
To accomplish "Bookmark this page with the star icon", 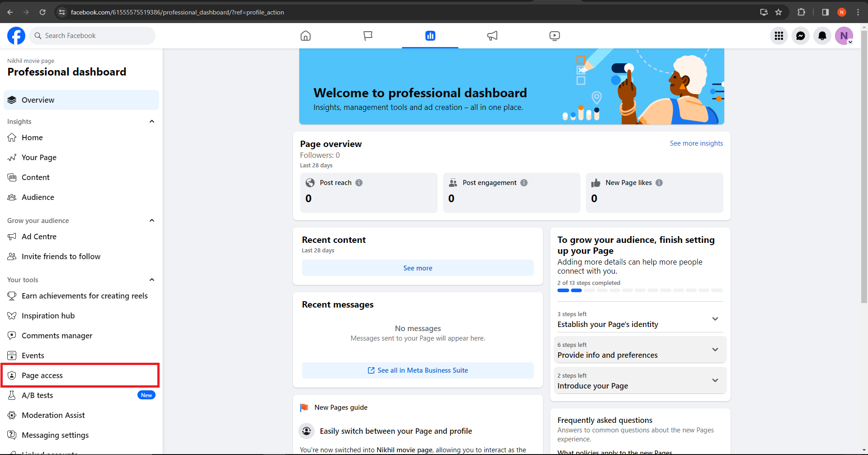I will (778, 12).
